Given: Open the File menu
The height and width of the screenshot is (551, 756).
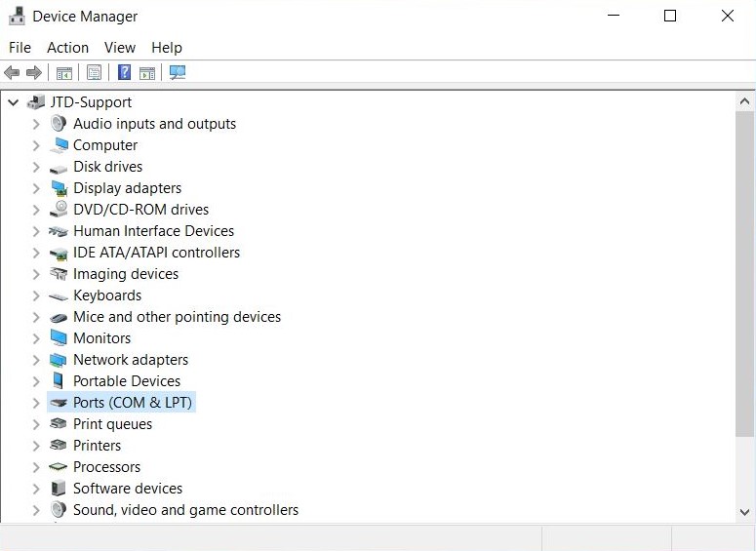Looking at the screenshot, I should [x=20, y=47].
